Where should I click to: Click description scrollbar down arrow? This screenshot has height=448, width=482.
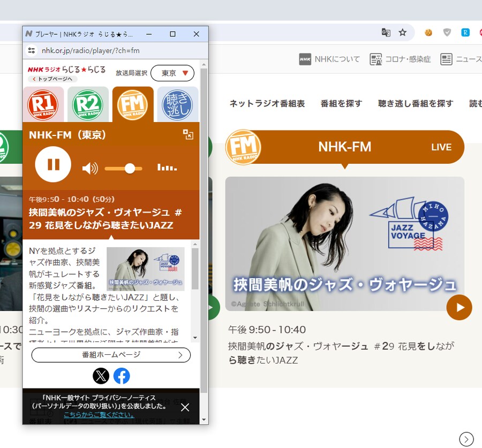(195, 338)
